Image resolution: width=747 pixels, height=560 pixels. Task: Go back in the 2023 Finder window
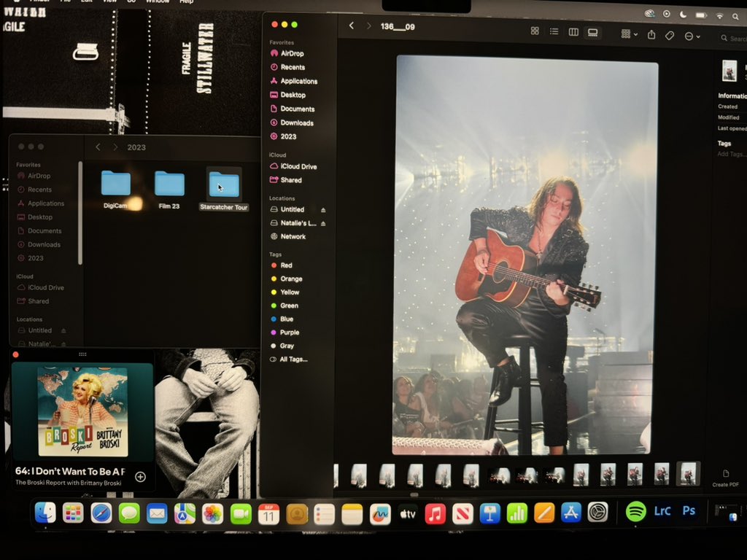(98, 147)
